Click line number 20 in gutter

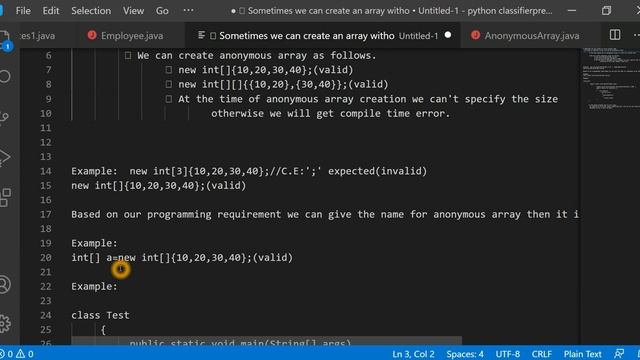(46, 258)
